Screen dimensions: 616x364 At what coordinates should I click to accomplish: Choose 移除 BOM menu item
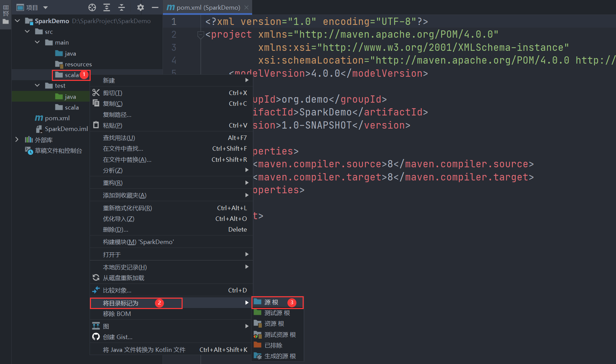pyautogui.click(x=171, y=314)
